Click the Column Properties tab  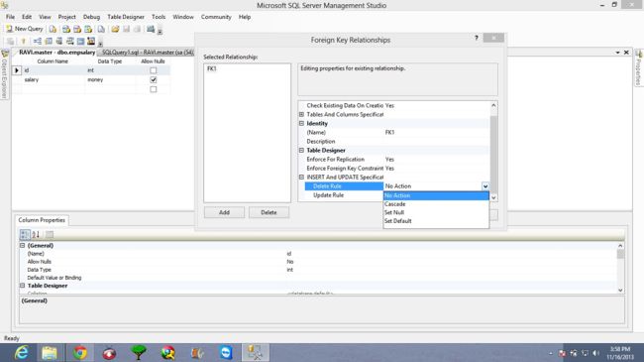(x=42, y=220)
